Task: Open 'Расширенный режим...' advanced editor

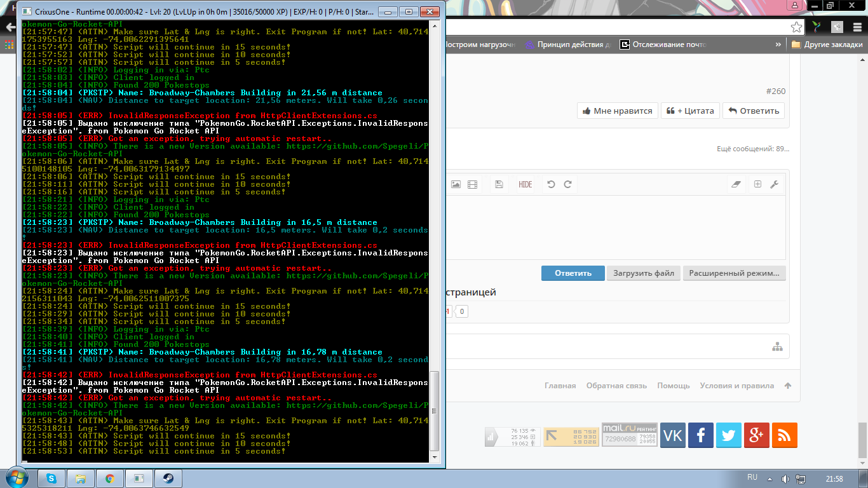Action: 735,273
